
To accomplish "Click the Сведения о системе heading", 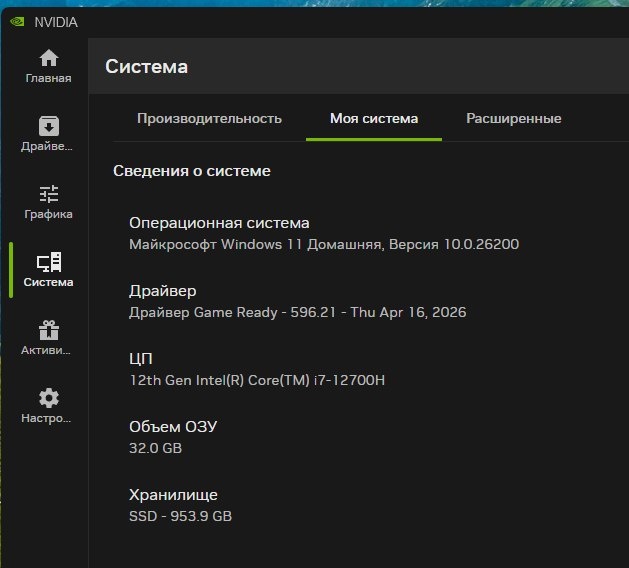I will click(x=192, y=171).
